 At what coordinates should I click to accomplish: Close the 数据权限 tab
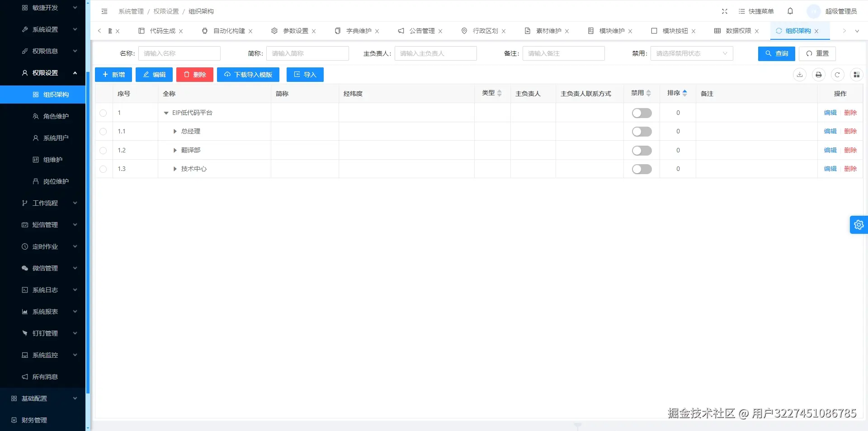click(x=757, y=31)
